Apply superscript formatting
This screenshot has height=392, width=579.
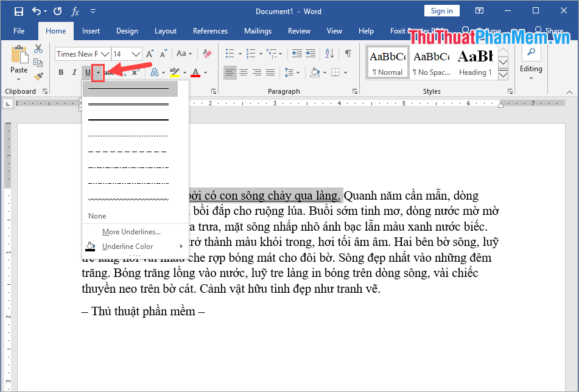[135, 72]
